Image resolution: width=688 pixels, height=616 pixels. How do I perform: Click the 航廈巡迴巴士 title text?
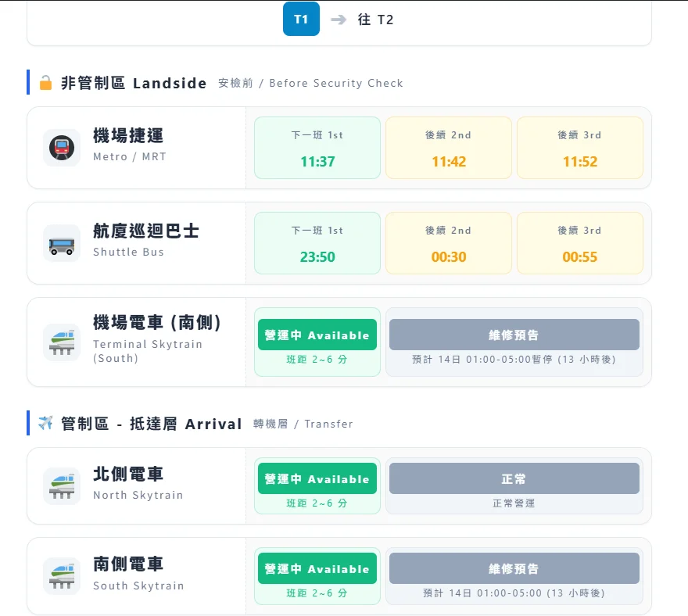point(146,231)
